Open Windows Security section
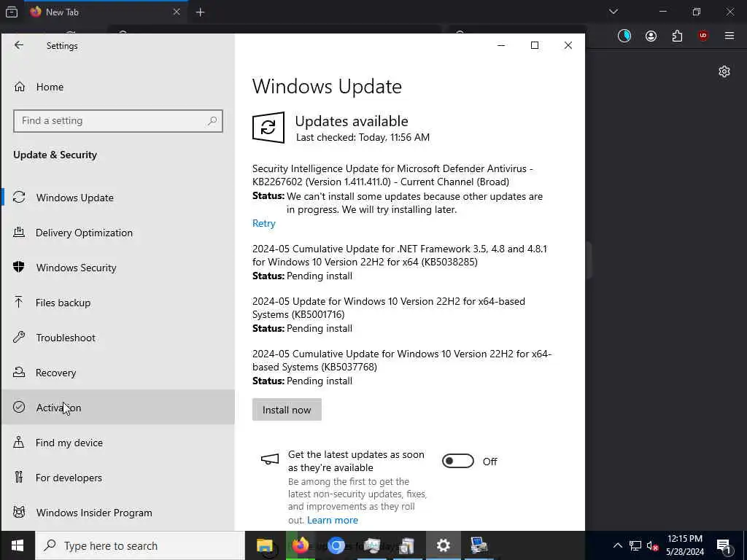This screenshot has width=747, height=560. tap(117, 268)
